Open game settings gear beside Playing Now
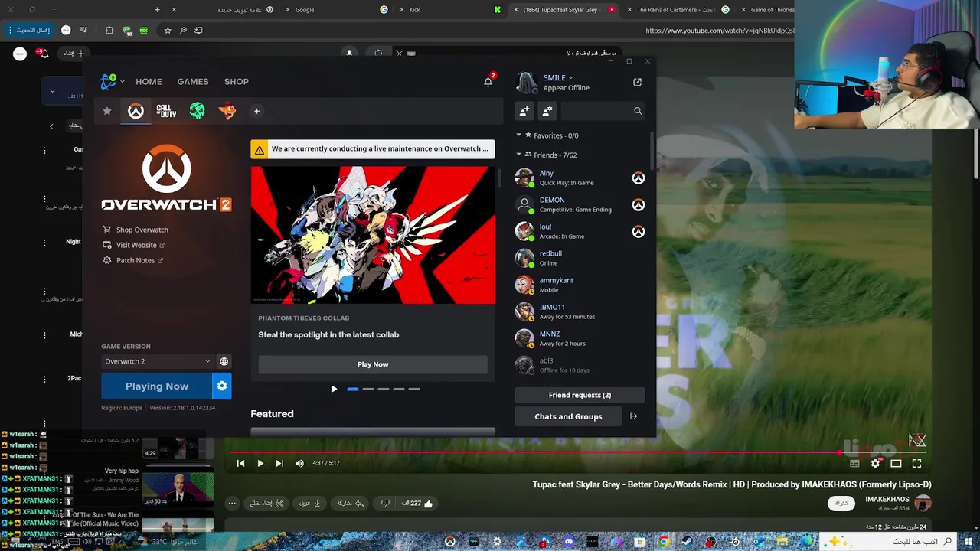 (222, 386)
